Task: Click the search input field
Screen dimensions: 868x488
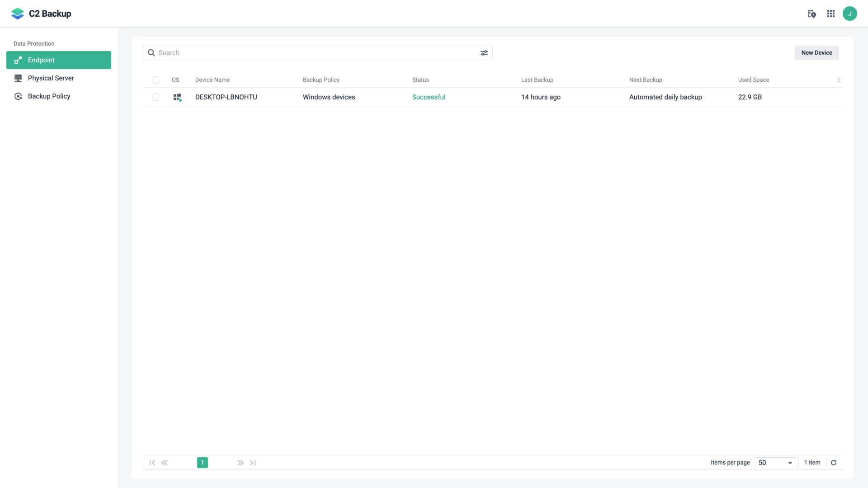Action: coord(317,52)
